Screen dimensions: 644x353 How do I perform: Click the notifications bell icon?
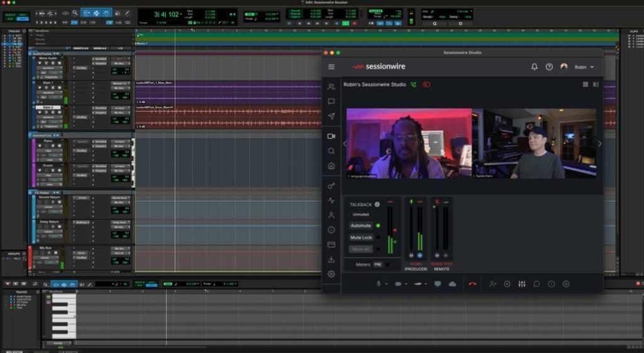click(535, 67)
